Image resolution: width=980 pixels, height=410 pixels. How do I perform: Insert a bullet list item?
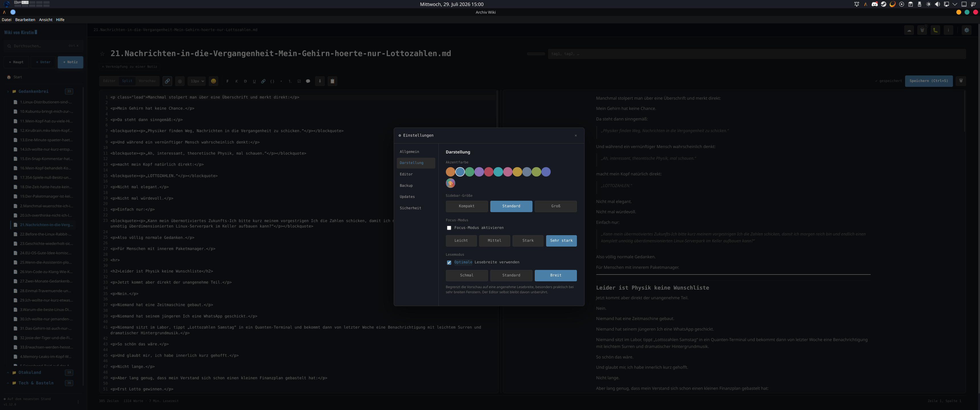(281, 81)
